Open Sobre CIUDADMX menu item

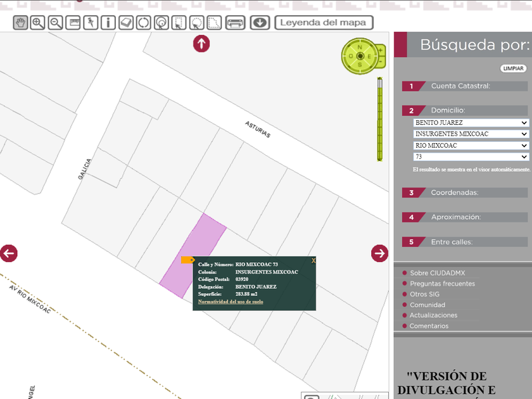click(x=438, y=273)
